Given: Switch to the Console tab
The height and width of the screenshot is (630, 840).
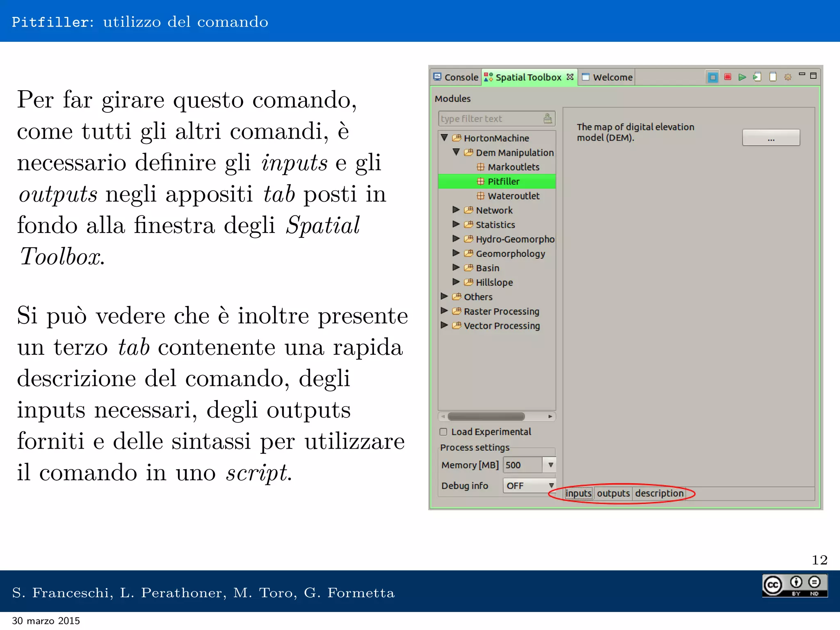Looking at the screenshot, I should (x=456, y=77).
